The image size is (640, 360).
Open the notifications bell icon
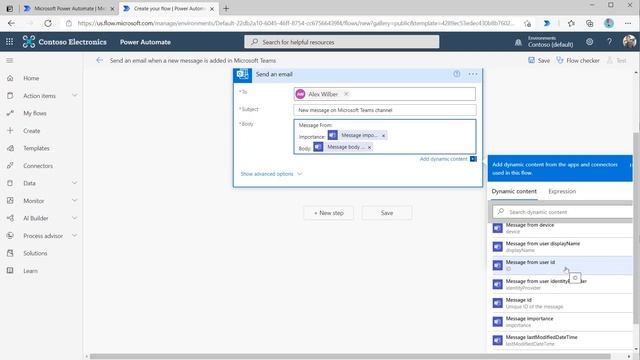(x=518, y=42)
